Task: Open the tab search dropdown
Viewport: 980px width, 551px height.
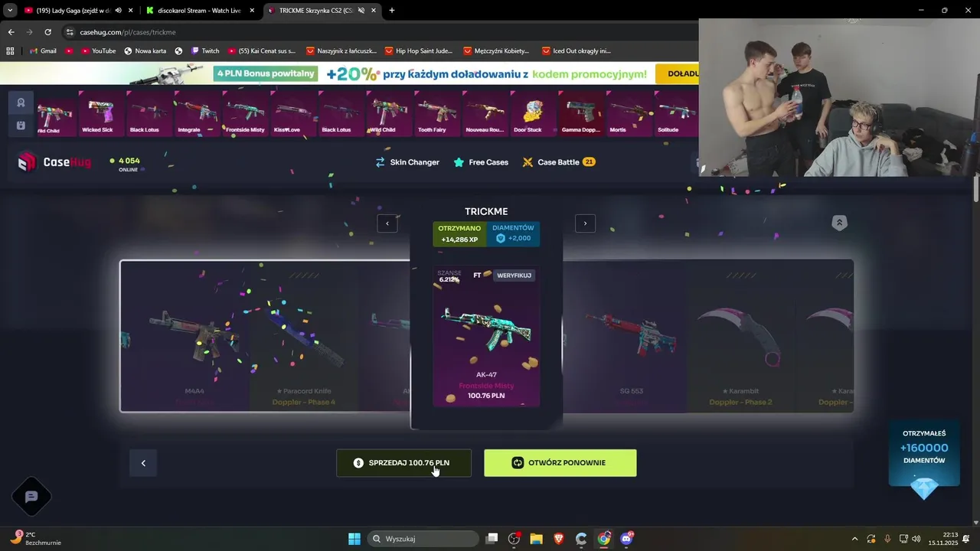Action: click(x=9, y=11)
